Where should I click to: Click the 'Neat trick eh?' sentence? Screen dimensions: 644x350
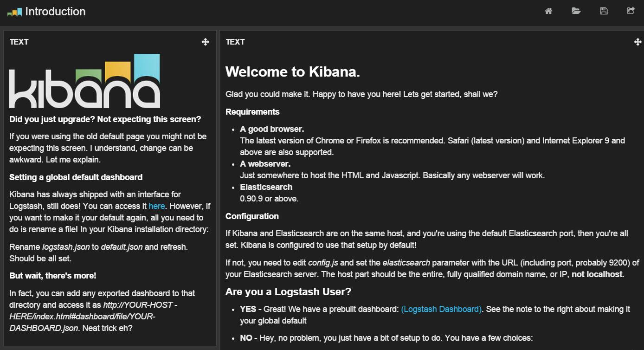(x=107, y=328)
